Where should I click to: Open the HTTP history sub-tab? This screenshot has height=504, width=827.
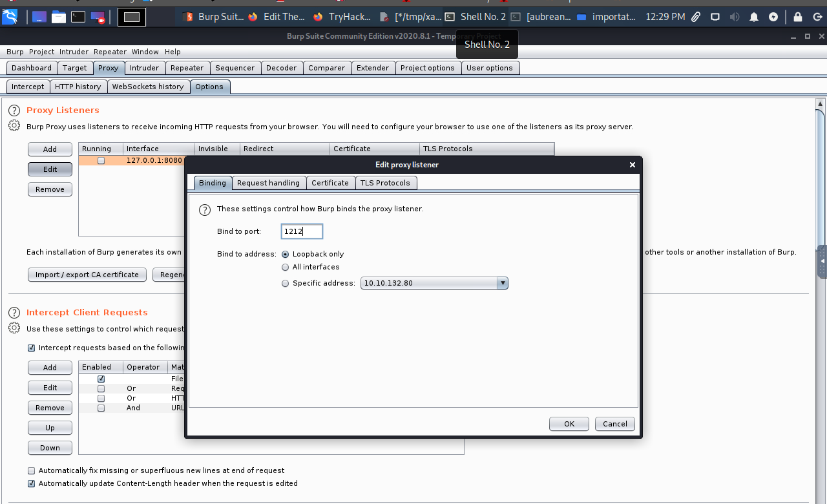(x=78, y=87)
